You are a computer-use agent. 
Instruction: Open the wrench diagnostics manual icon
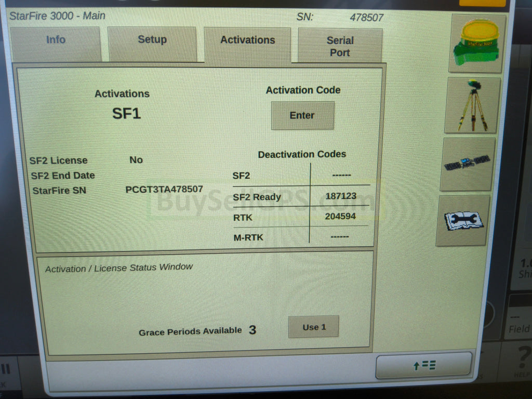(463, 220)
